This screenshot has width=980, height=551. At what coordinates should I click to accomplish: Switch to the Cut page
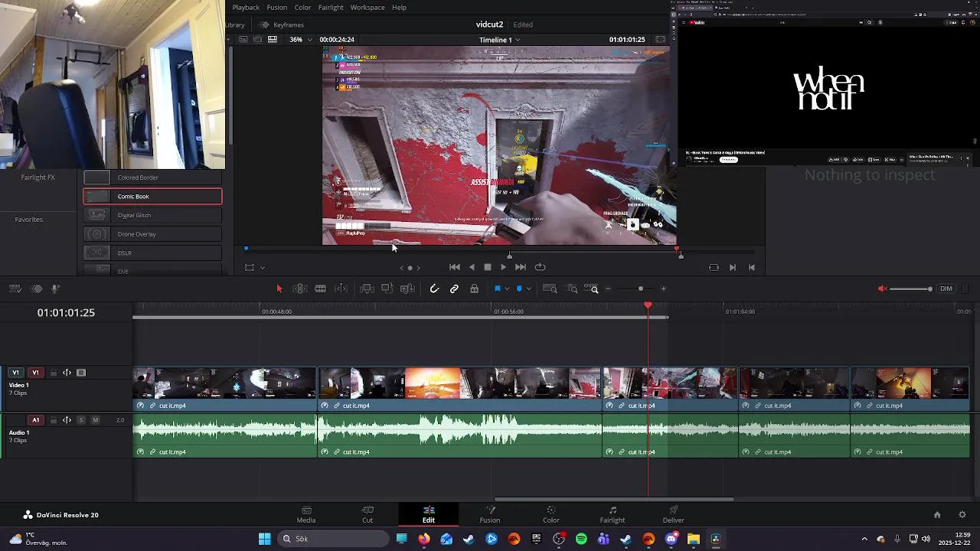point(367,515)
